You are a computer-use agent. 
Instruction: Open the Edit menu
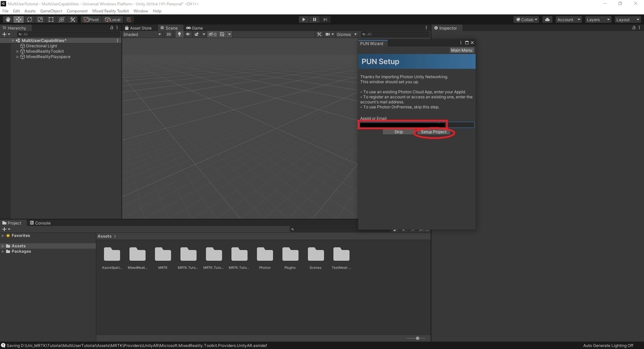click(17, 11)
